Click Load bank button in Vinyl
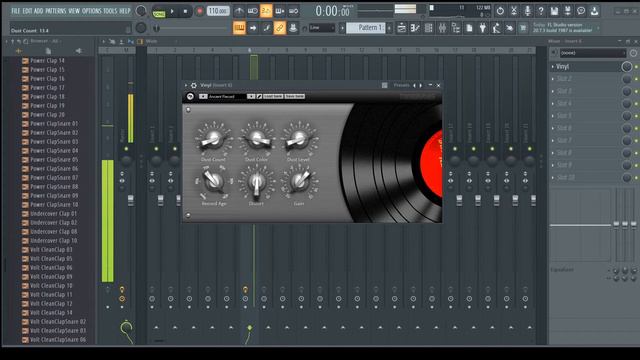Image resolution: width=640 pixels, height=360 pixels. tap(273, 96)
